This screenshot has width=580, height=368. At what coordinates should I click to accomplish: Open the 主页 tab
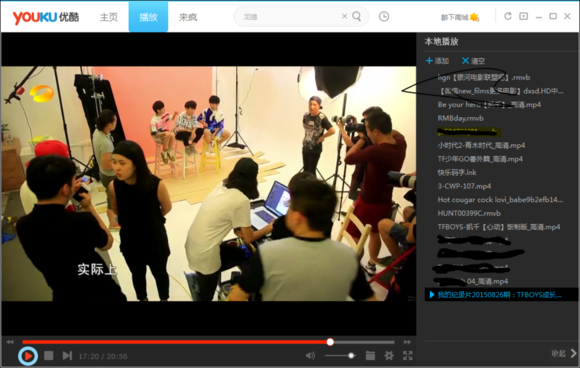pyautogui.click(x=109, y=17)
